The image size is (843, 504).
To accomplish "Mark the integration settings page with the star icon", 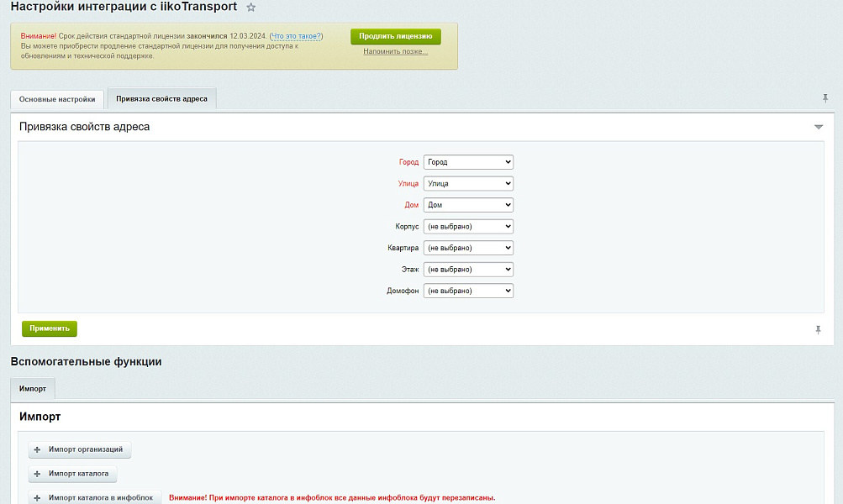I will [x=250, y=8].
